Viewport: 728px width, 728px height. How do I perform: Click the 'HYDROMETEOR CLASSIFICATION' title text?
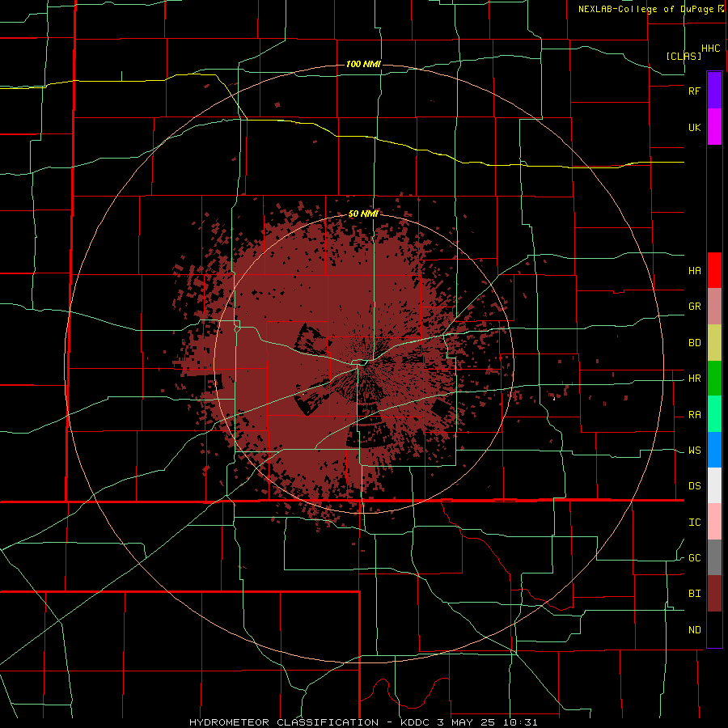click(x=284, y=722)
